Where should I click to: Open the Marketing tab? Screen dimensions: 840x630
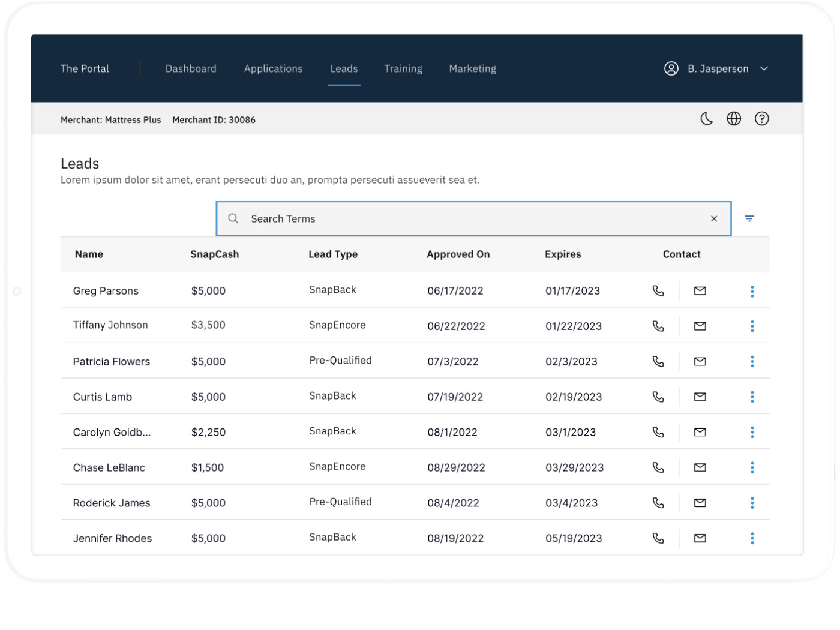[x=473, y=68]
